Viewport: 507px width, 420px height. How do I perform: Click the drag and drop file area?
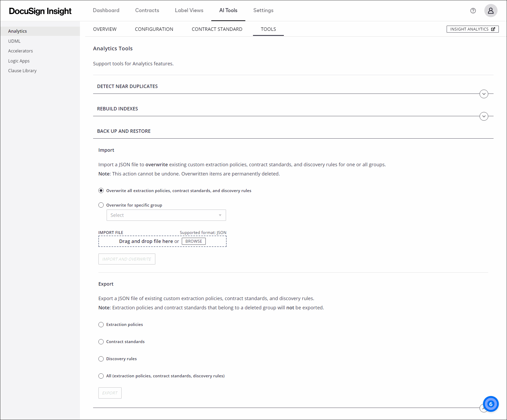tap(146, 241)
